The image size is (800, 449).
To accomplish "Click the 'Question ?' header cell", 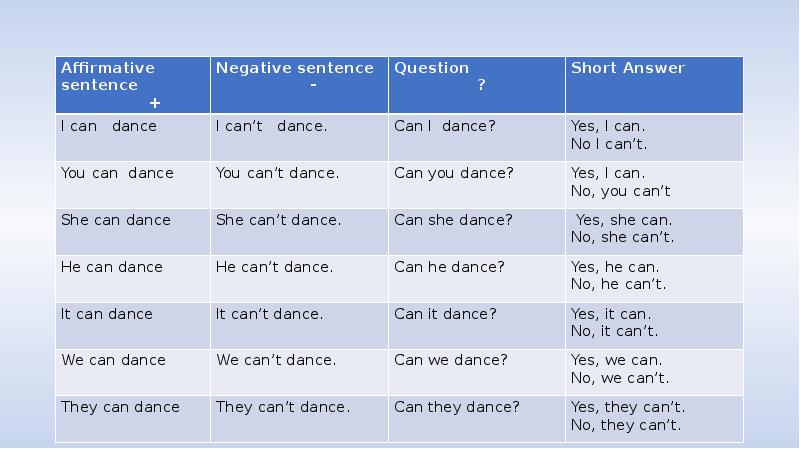I will [x=476, y=85].
